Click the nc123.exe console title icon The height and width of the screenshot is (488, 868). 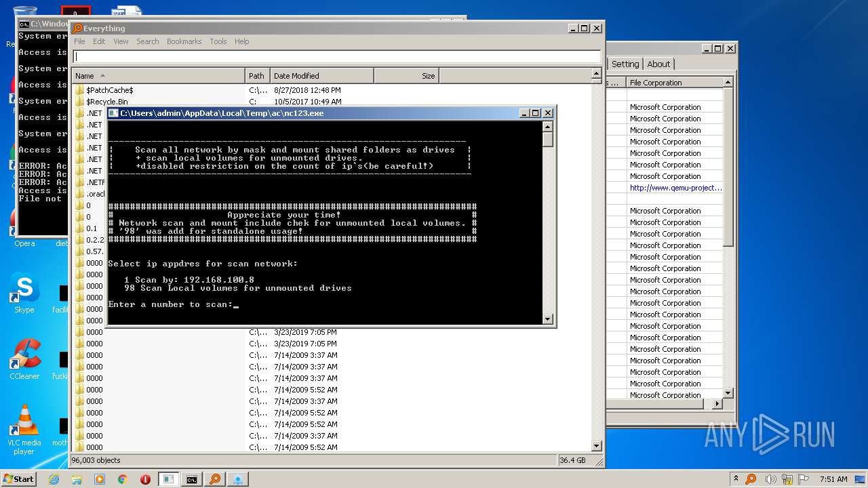point(114,113)
